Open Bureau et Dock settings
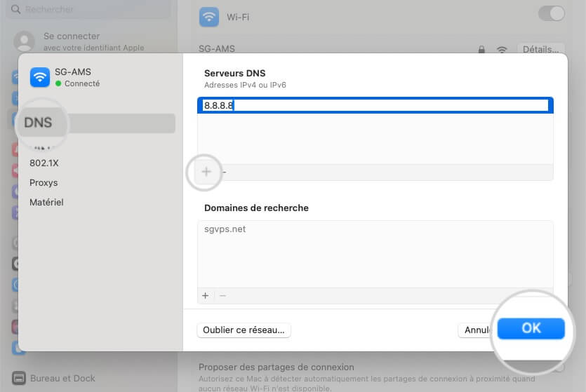 pos(53,378)
